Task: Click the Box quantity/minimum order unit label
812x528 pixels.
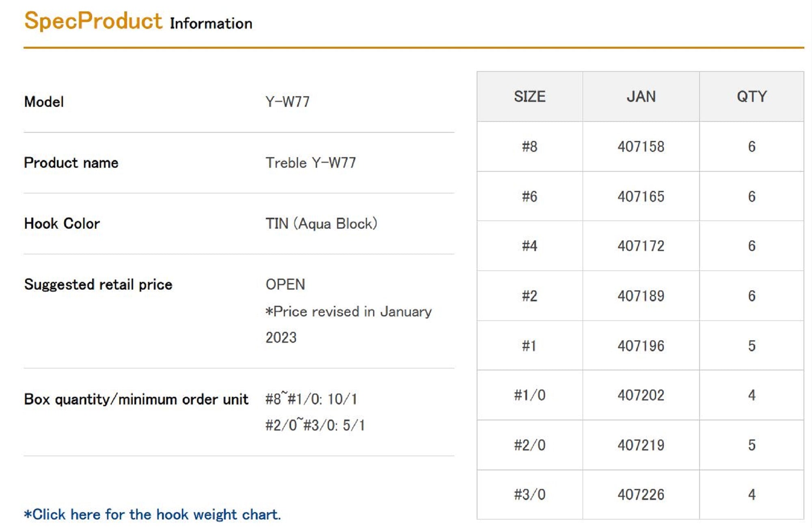Action: [x=136, y=399]
